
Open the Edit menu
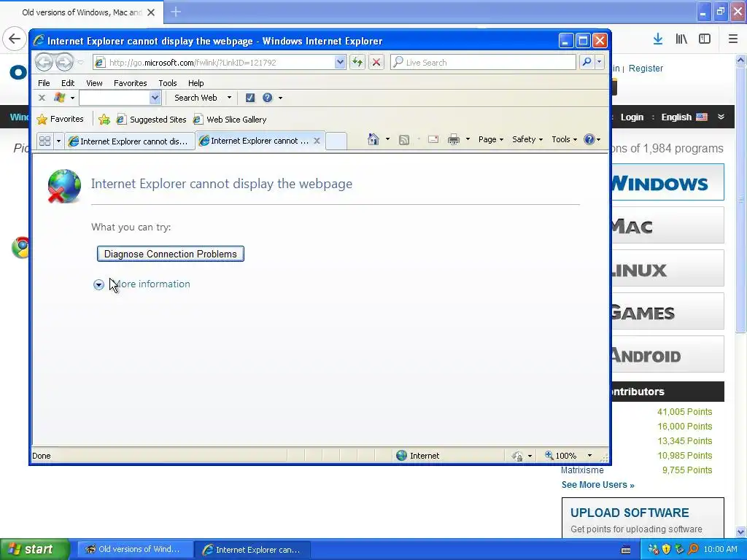(68, 83)
